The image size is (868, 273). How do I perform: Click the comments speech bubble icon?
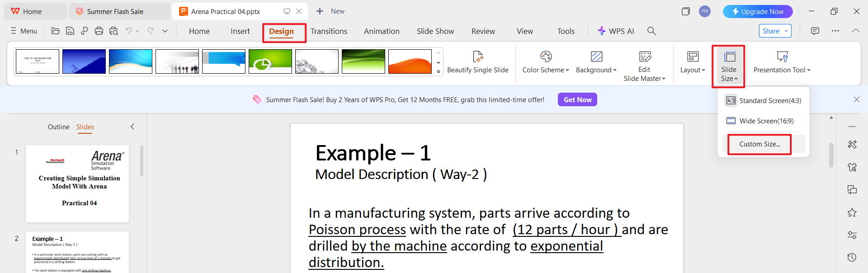pos(815,31)
